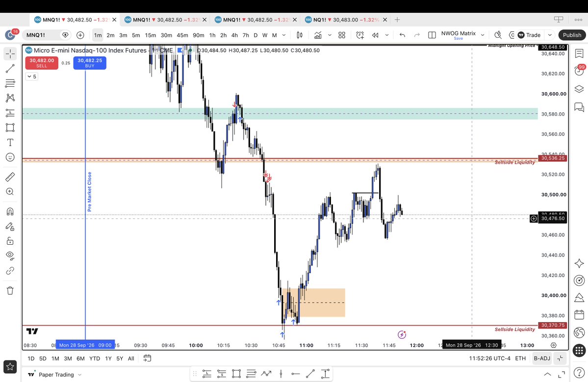Expand trading panel with up chevron

click(x=547, y=374)
